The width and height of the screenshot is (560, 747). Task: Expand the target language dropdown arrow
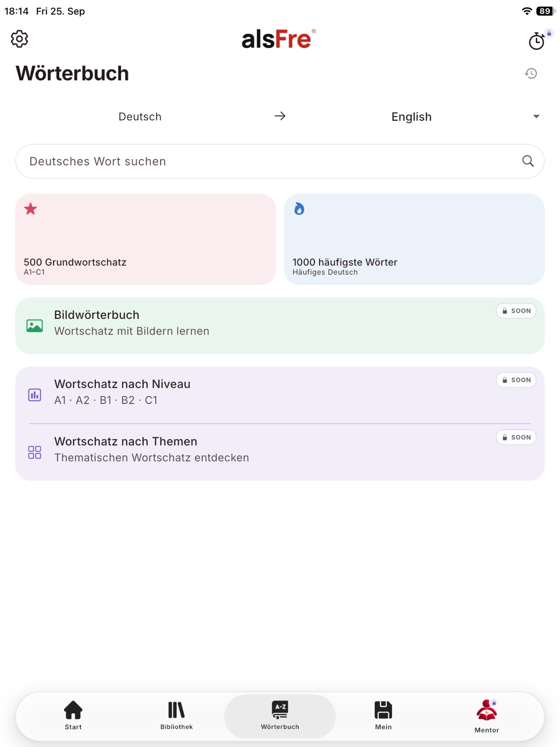coord(536,116)
